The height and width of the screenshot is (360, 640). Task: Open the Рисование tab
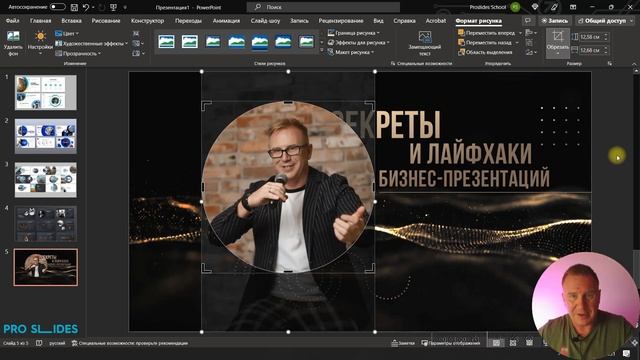point(106,20)
